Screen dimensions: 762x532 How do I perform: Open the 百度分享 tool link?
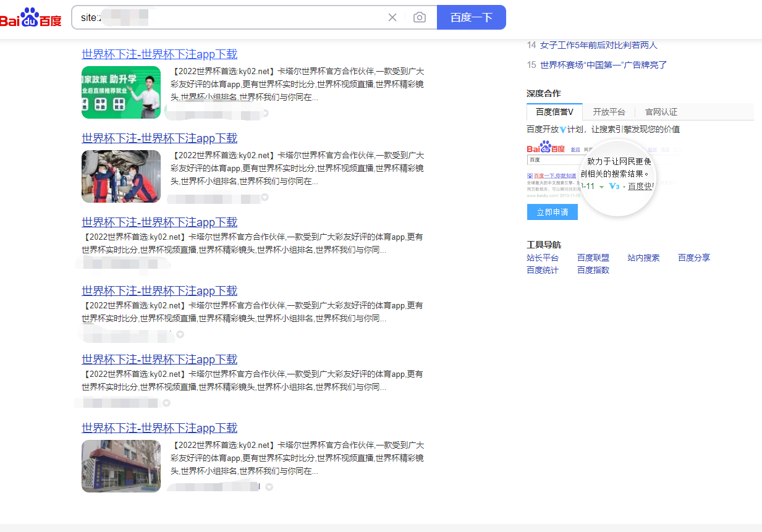(x=694, y=258)
